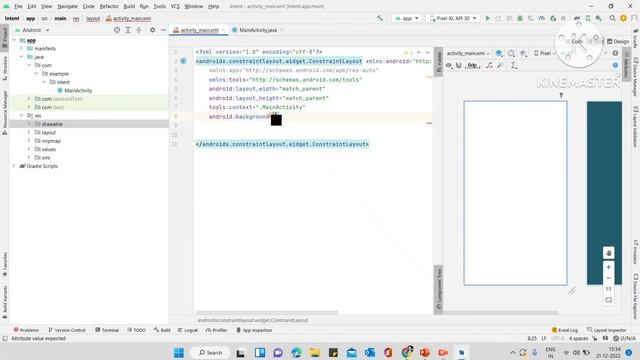Click the taskbar Search box
This screenshot has height=360, width=640.
[210, 352]
